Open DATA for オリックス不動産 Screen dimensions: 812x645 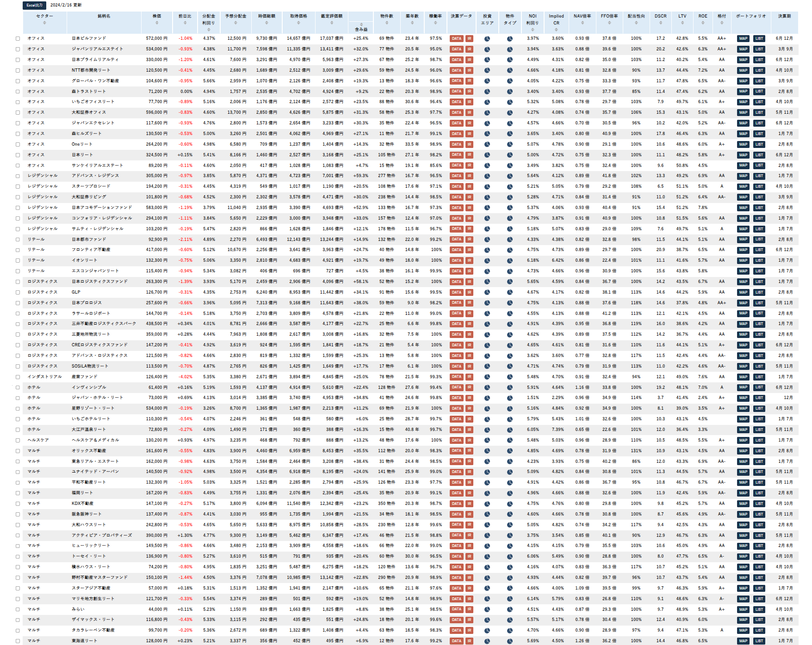click(456, 451)
